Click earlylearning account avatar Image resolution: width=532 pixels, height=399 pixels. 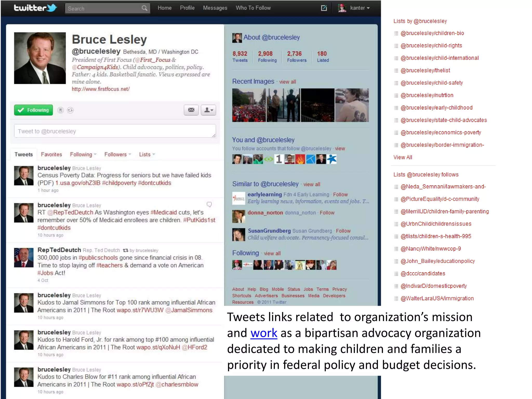(x=238, y=198)
